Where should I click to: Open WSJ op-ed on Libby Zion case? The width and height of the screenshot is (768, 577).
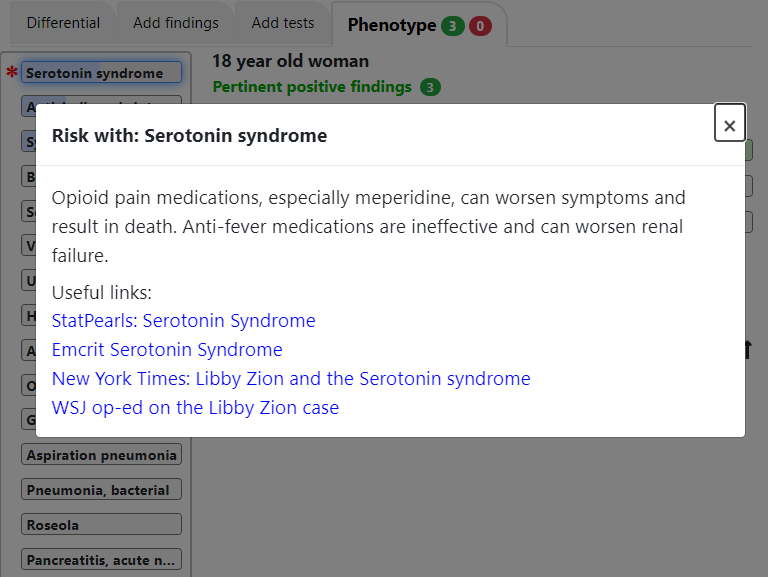[195, 408]
